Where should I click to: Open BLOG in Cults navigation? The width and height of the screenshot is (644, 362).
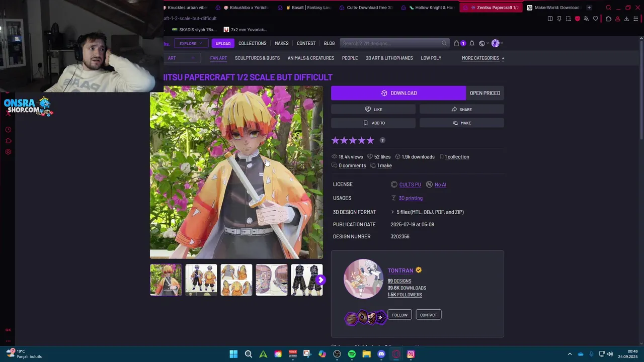(x=329, y=43)
